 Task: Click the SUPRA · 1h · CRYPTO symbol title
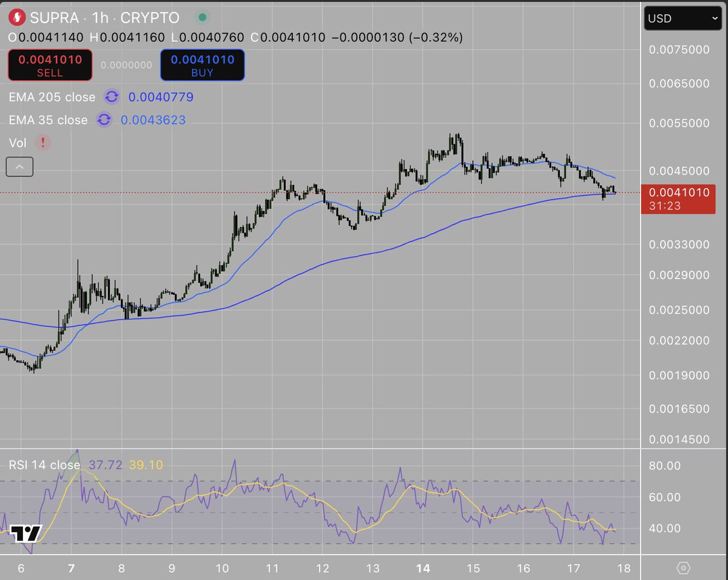click(106, 18)
